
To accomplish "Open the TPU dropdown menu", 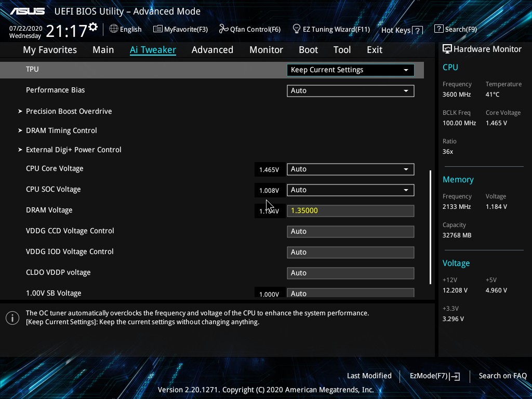I will (x=350, y=70).
